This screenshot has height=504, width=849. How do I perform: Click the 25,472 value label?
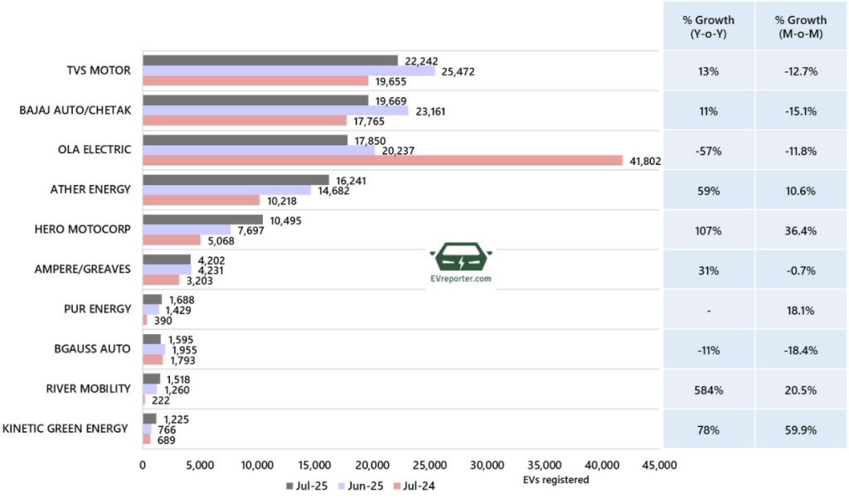click(458, 71)
